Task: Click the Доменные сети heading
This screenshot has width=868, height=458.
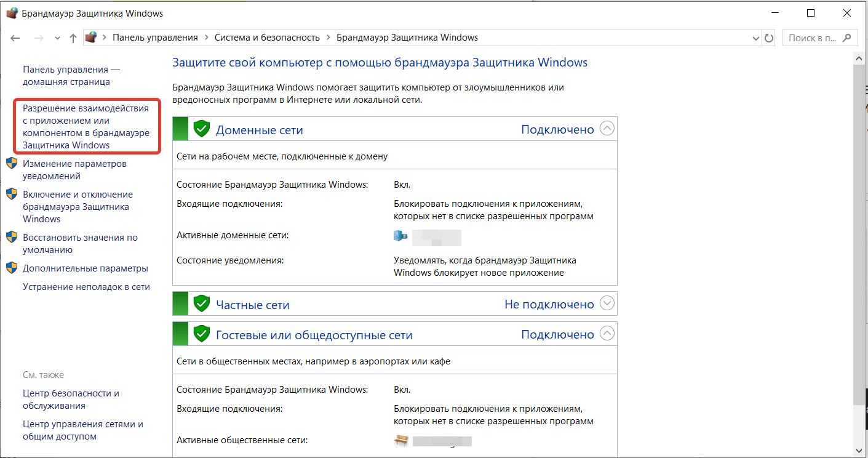Action: pos(259,130)
